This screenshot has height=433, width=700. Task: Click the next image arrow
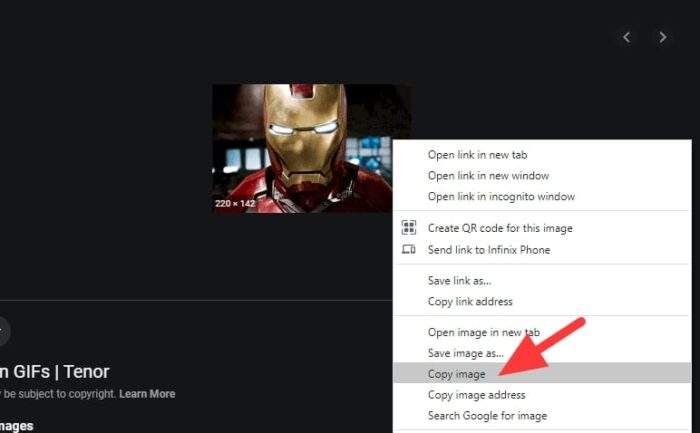(662, 37)
